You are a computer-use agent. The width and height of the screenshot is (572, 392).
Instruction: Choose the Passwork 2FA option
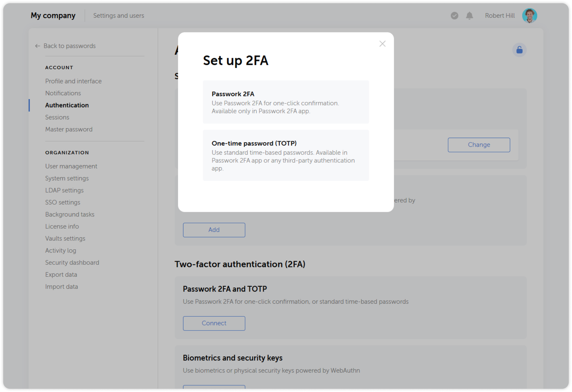tap(286, 102)
